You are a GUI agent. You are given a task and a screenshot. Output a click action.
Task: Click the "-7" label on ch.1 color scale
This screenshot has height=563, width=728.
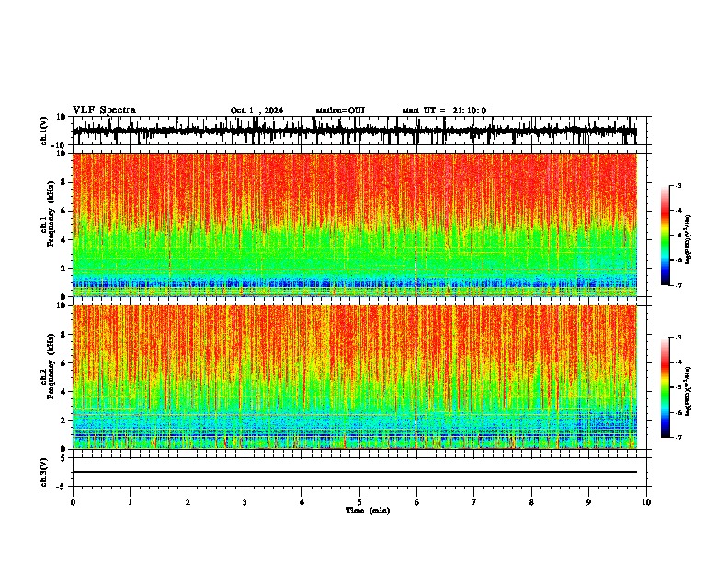tap(678, 285)
